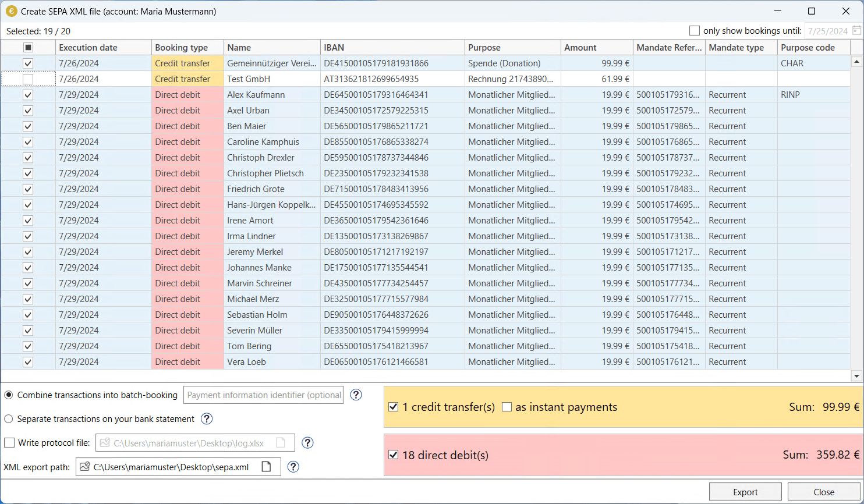Select 'Separate transactions on your bank statement'

[x=9, y=419]
